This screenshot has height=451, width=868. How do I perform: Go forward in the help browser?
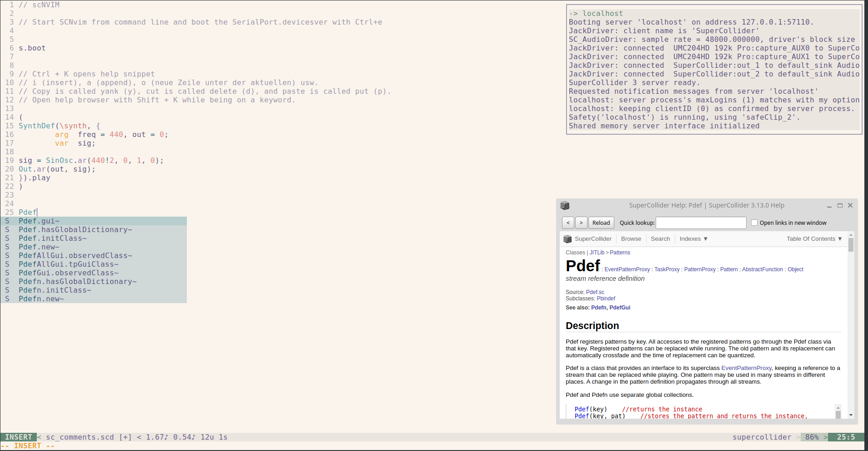pos(581,223)
